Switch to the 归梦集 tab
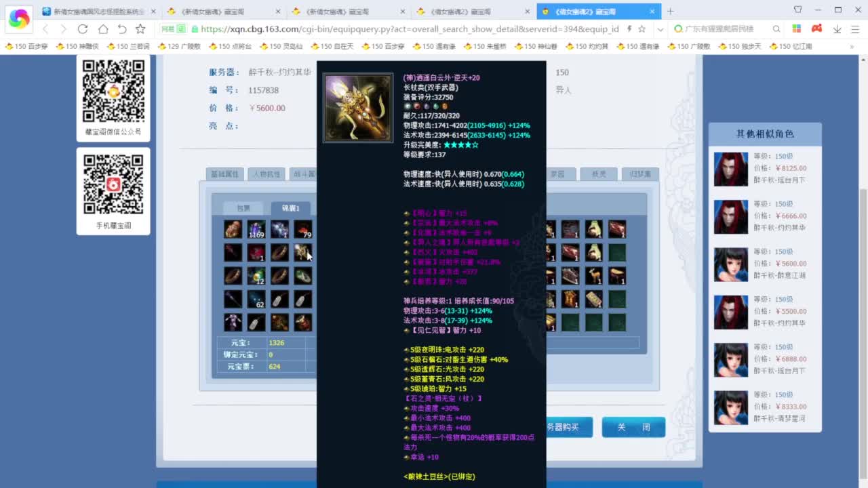 640,174
